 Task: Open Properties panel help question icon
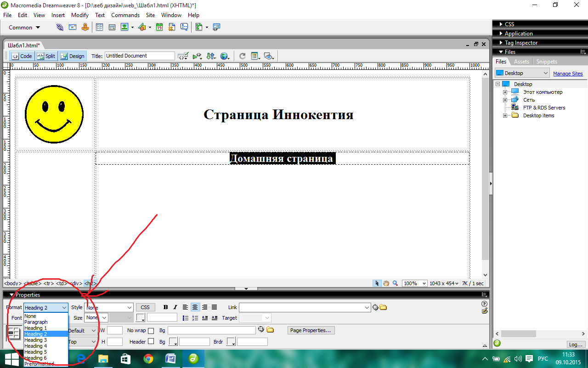484,304
